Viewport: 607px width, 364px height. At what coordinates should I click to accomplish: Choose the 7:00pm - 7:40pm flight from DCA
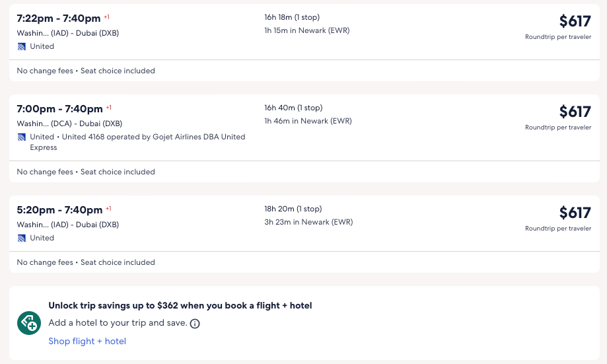[x=60, y=109]
